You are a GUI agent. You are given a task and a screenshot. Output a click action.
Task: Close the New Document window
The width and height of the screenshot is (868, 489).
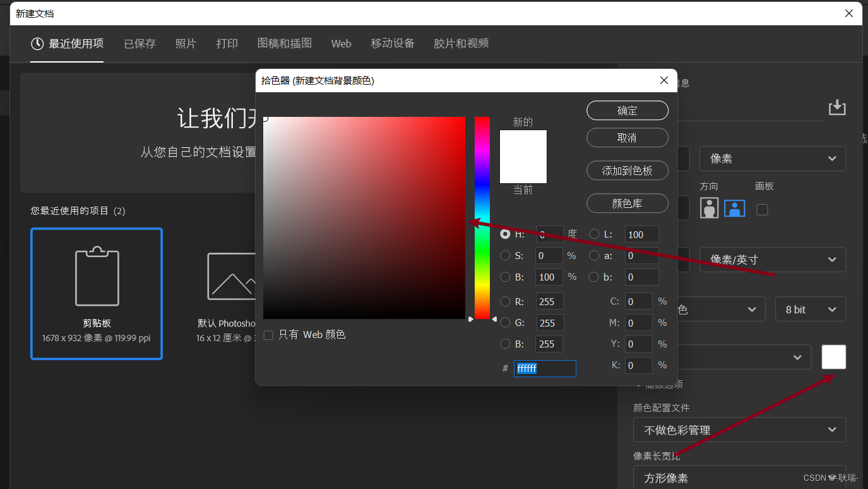click(849, 13)
